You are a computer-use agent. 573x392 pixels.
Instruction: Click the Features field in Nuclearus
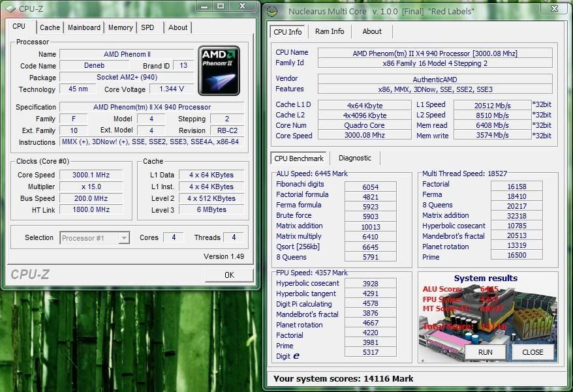tap(435, 89)
